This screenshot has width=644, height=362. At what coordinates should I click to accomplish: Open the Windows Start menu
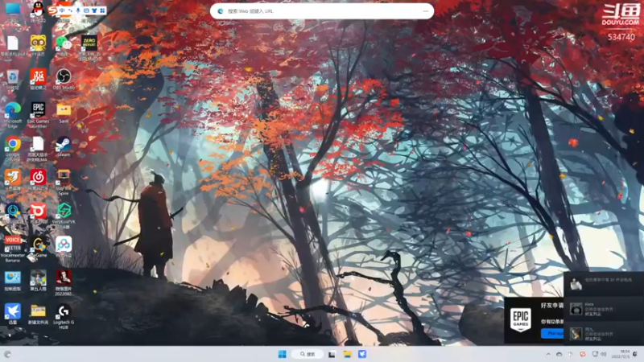pos(283,354)
